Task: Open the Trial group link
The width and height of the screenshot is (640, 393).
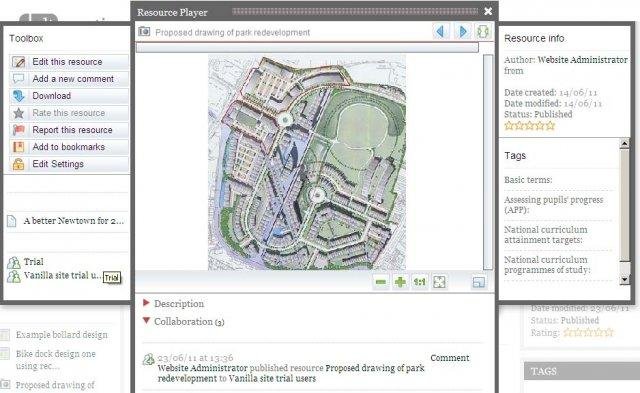Action: pyautogui.click(x=33, y=262)
